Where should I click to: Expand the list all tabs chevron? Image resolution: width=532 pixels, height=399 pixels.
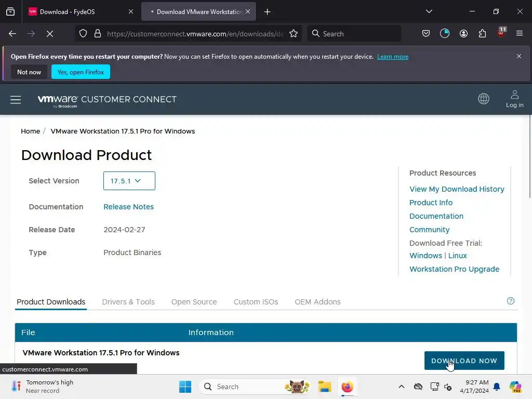tap(429, 11)
